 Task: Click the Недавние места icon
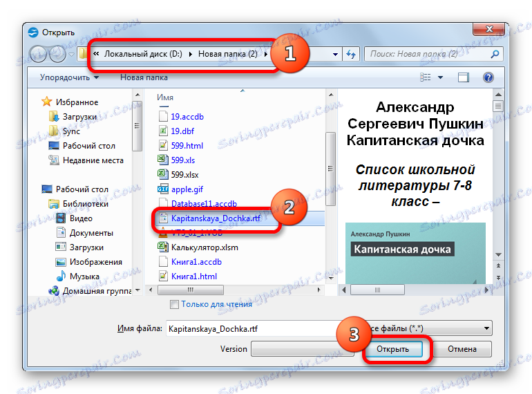click(x=54, y=160)
